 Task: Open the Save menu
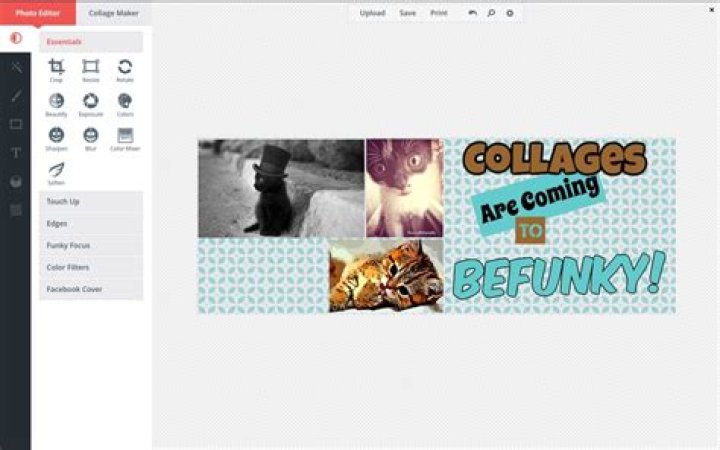coord(407,13)
